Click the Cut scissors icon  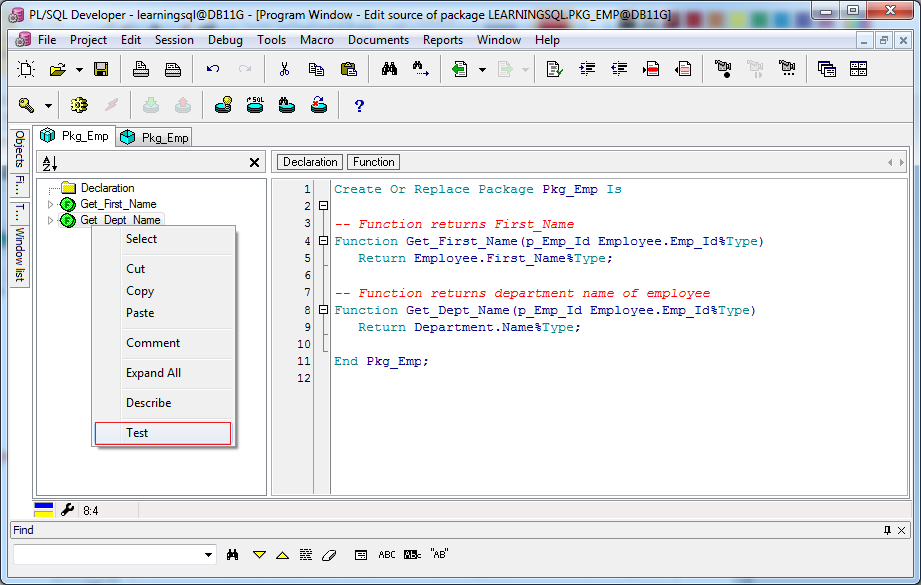(x=284, y=69)
